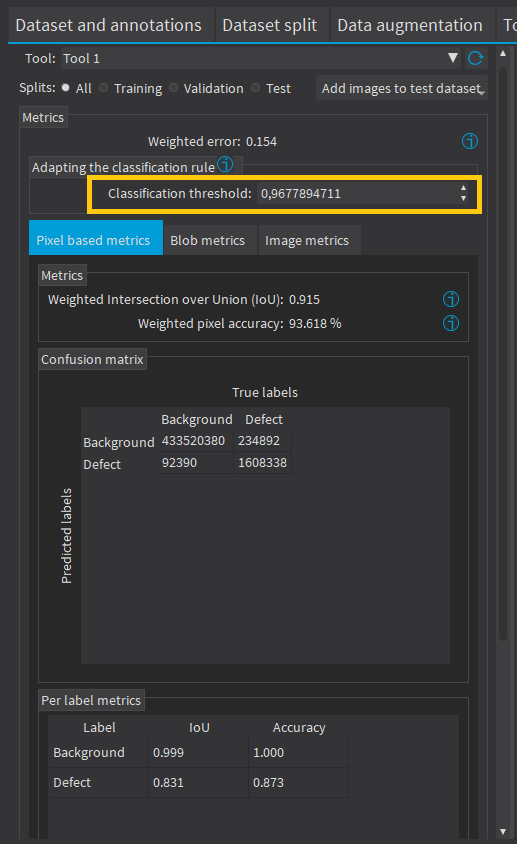Switch to the Image metrics tab
The width and height of the screenshot is (517, 844).
pyautogui.click(x=307, y=240)
